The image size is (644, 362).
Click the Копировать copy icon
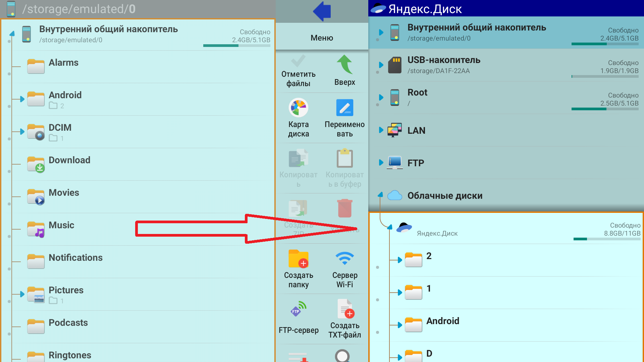pyautogui.click(x=298, y=158)
